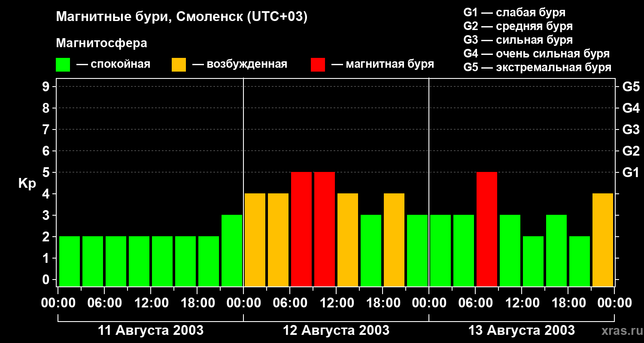Click the Kp axis value 7
The image size is (644, 343).
(x=47, y=129)
